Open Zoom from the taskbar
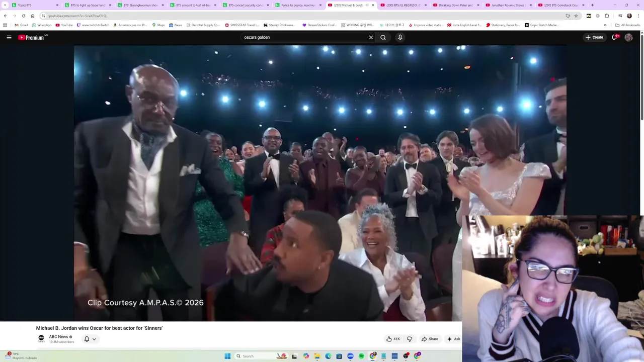This screenshot has width=644, height=362. [x=350, y=356]
